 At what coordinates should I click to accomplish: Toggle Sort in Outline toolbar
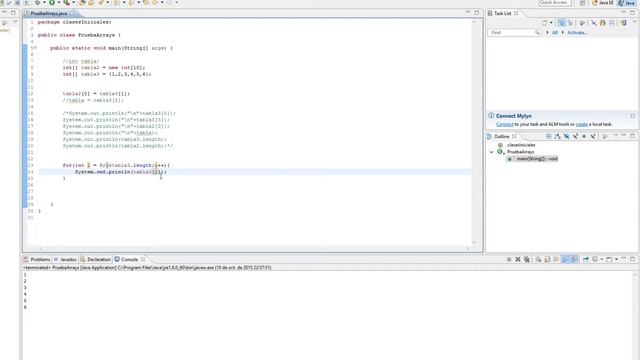pyautogui.click(x=558, y=136)
